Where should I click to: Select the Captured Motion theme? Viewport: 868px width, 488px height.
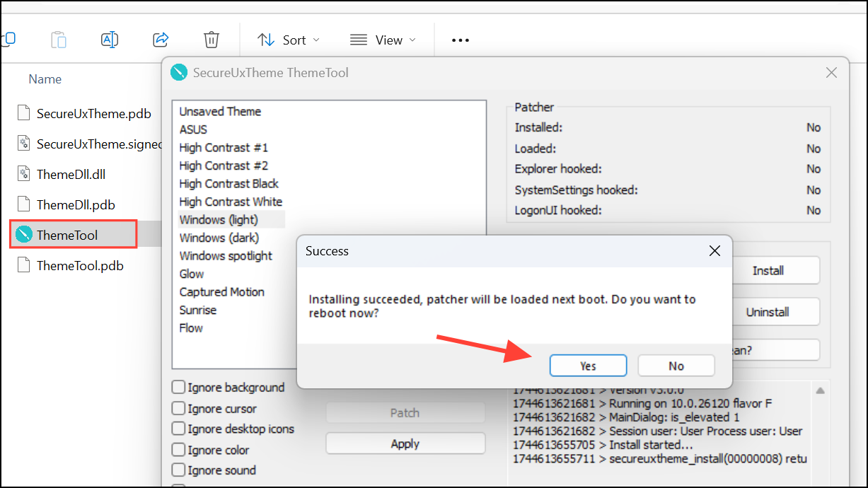[x=221, y=292]
